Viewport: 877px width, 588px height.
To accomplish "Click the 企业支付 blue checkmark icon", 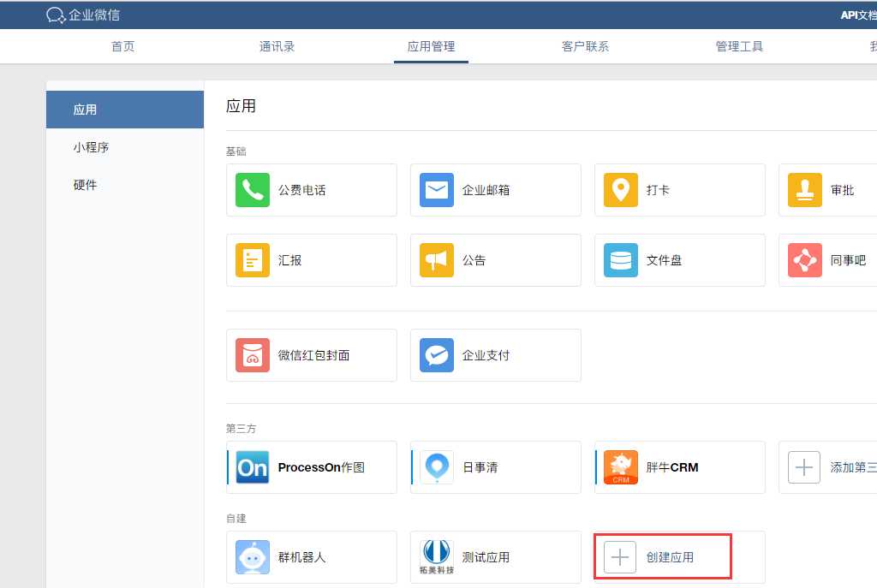I will 437,355.
